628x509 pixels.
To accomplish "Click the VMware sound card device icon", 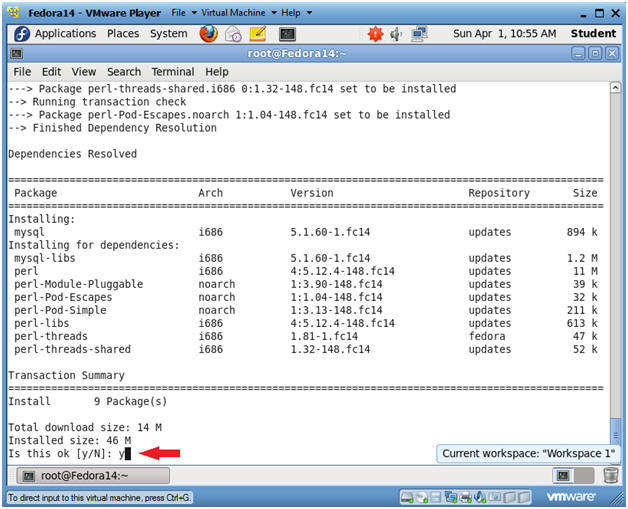I will [x=479, y=497].
